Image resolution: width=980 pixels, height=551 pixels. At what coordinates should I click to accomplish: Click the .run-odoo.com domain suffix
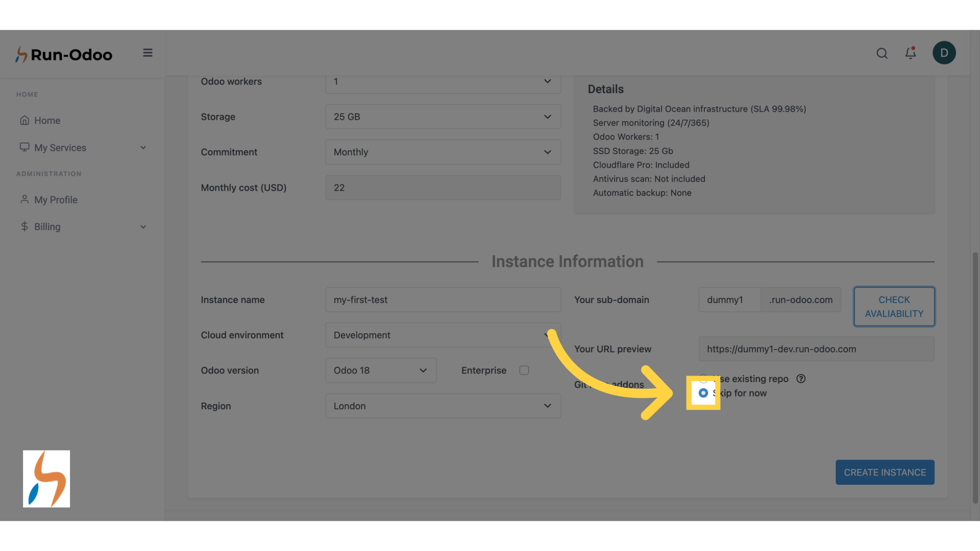(x=801, y=299)
